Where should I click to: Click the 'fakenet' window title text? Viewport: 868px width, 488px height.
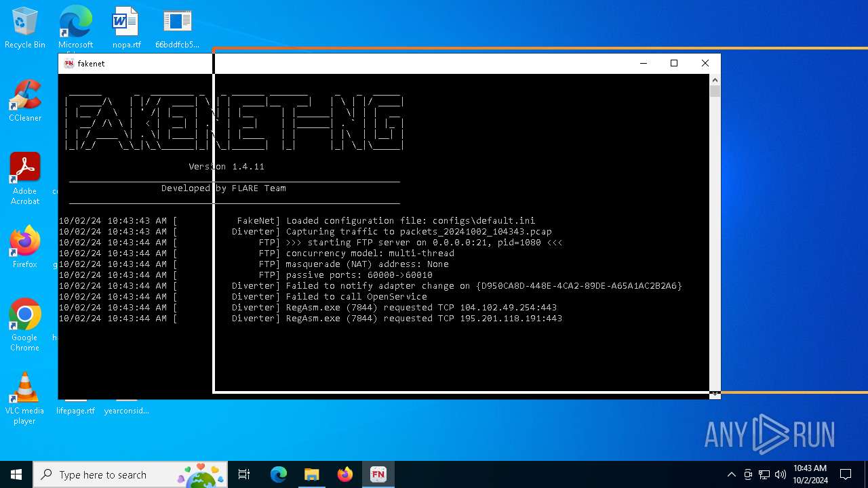tap(91, 64)
